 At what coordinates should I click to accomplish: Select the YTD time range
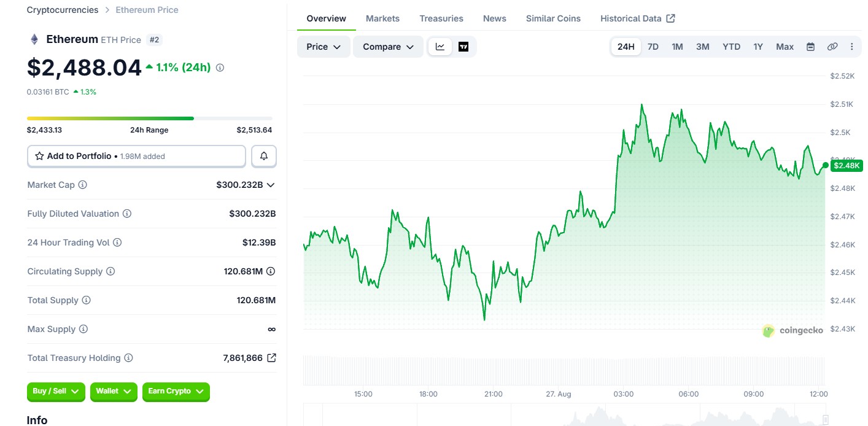click(x=731, y=47)
